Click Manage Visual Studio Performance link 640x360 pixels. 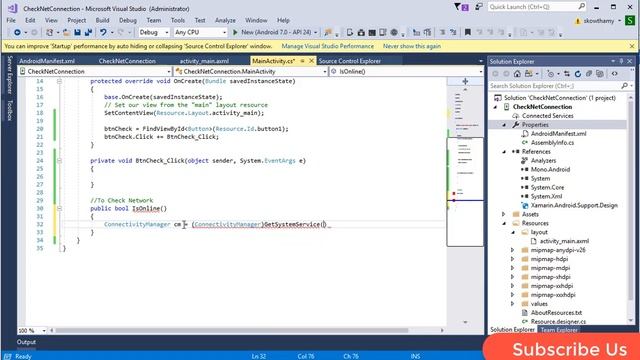327,46
